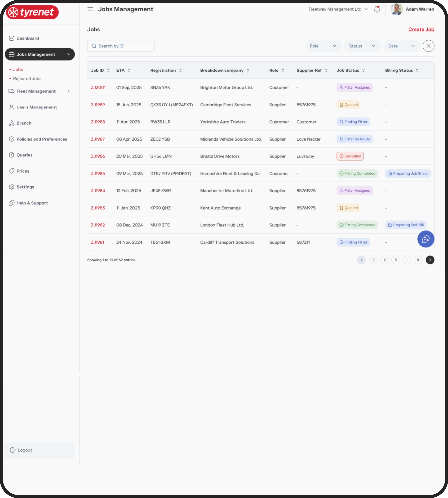The height and width of the screenshot is (498, 448).
Task: Sort table by Billing Status column
Action: point(402,70)
